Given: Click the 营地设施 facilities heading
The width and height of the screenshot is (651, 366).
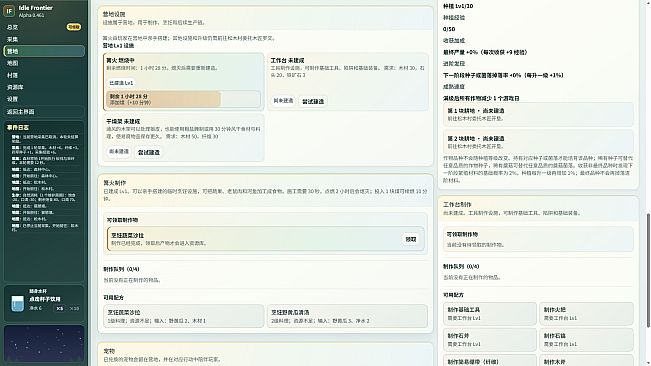Looking at the screenshot, I should coord(114,14).
